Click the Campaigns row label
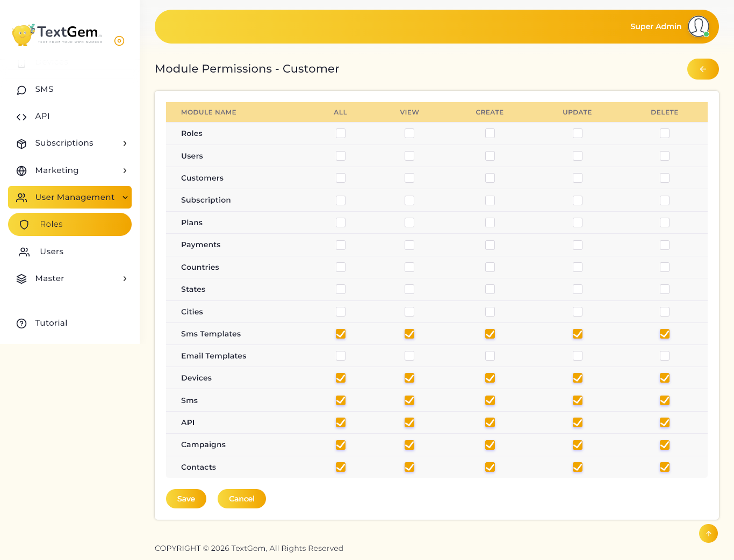The image size is (734, 560). tap(203, 444)
